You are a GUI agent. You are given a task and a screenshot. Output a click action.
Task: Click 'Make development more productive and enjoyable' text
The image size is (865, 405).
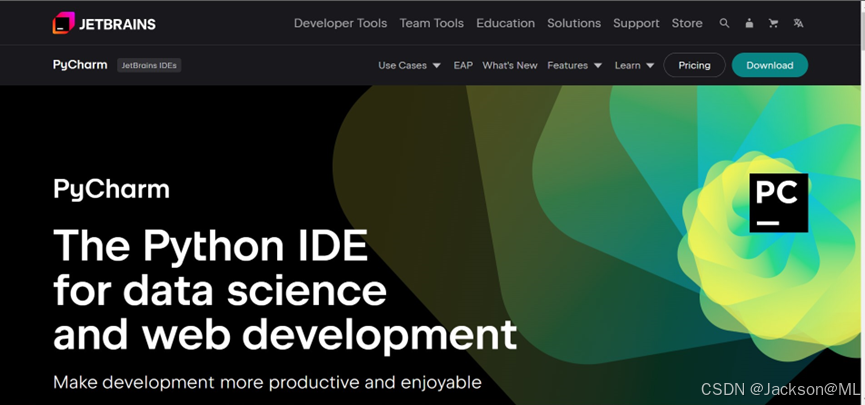pyautogui.click(x=267, y=382)
